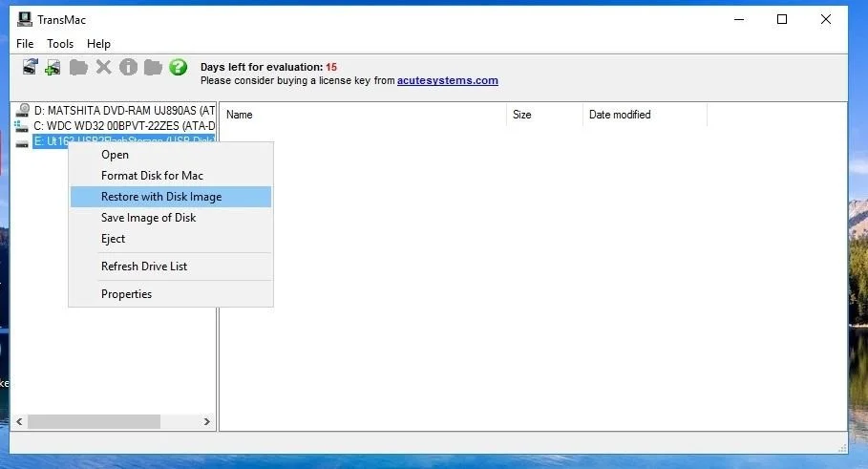The height and width of the screenshot is (469, 868).
Task: Open the Help menu
Action: [x=98, y=44]
